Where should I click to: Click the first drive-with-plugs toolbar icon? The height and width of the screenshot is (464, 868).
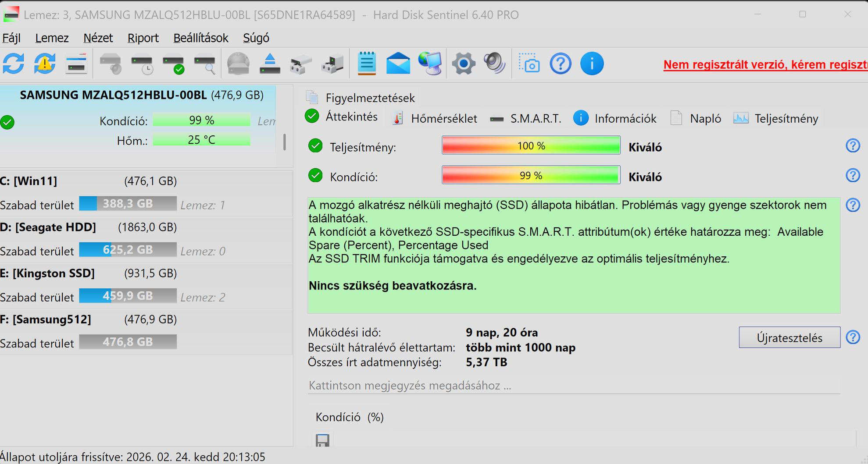301,64
